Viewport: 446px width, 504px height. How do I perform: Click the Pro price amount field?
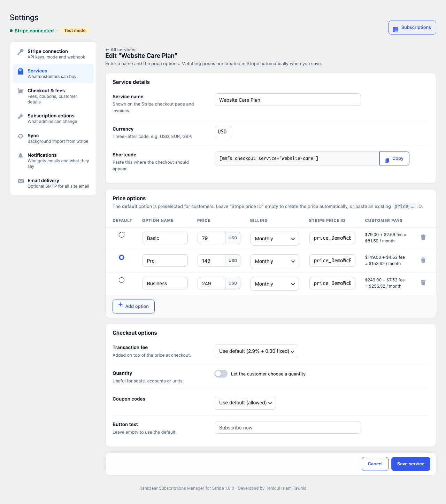pyautogui.click(x=212, y=261)
